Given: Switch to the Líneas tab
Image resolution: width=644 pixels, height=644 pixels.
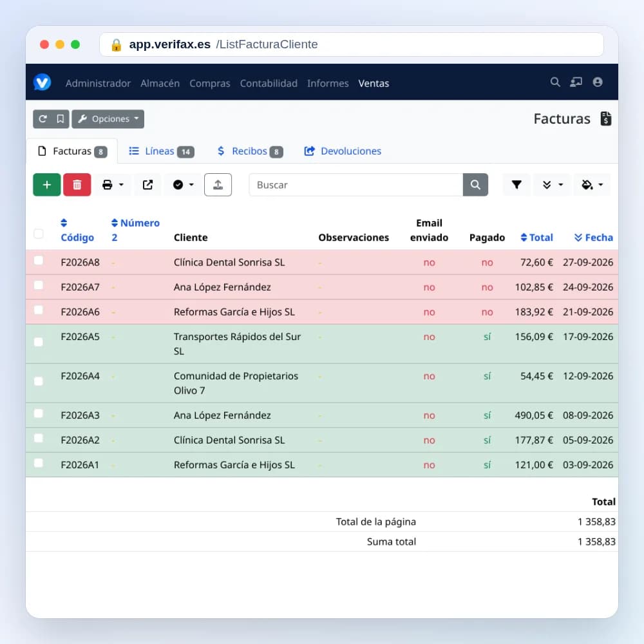Looking at the screenshot, I should [x=162, y=151].
